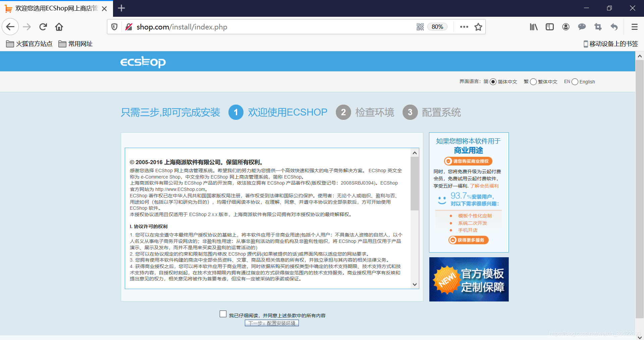Open the 了解会员福利 link
The image size is (644, 340).
point(484,186)
